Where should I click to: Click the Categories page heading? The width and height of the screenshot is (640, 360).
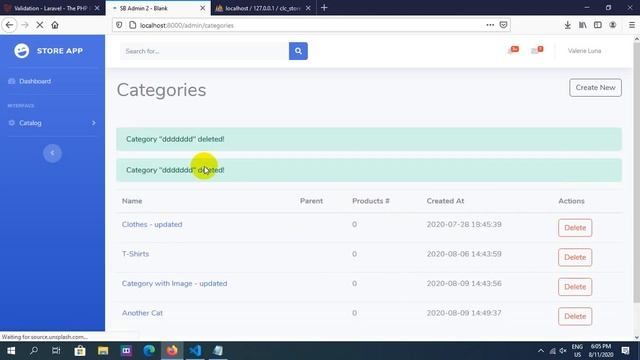pyautogui.click(x=161, y=90)
